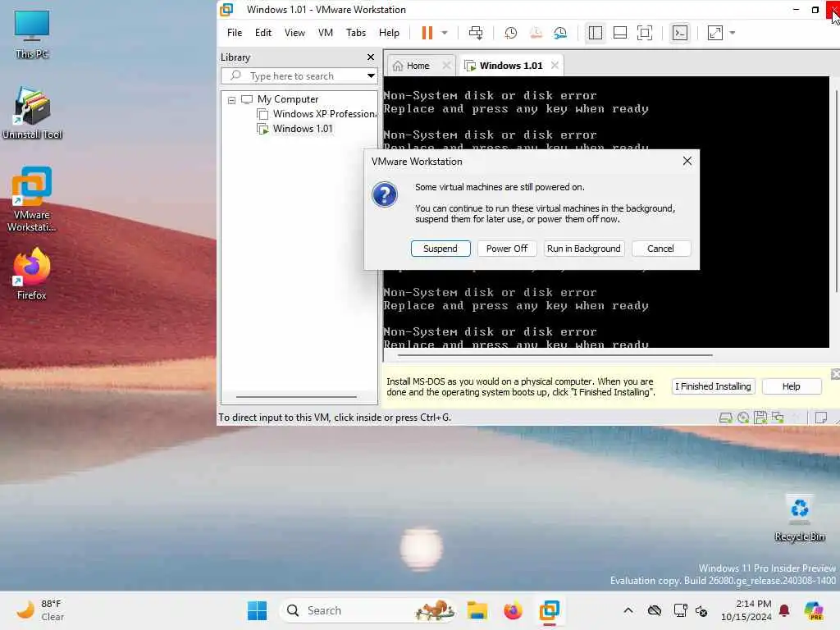The image size is (840, 630).
Task: Enter full screen mode toolbar icon
Action: pos(645,33)
